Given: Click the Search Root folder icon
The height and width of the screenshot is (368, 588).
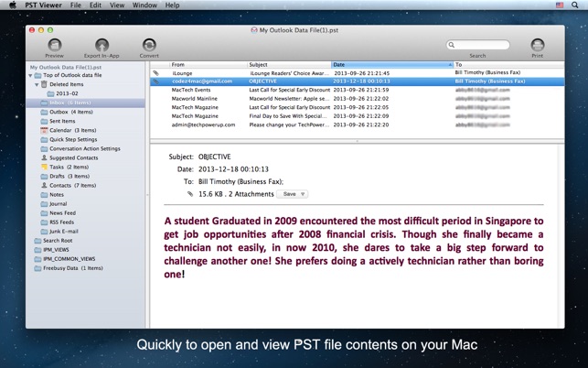Looking at the screenshot, I should [37, 241].
